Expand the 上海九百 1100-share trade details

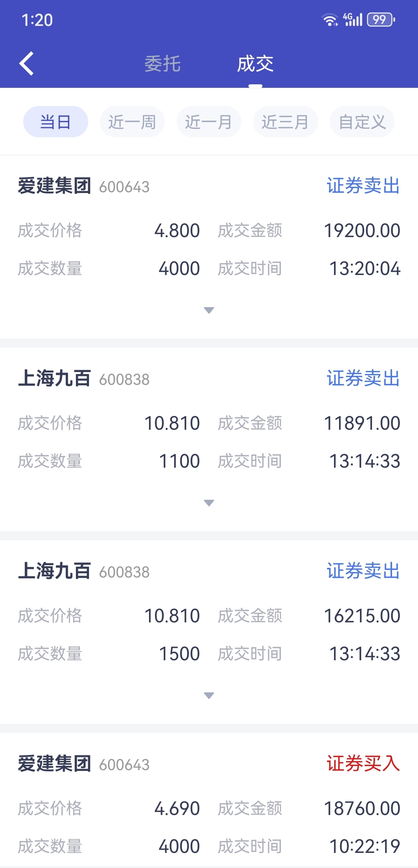click(x=209, y=503)
